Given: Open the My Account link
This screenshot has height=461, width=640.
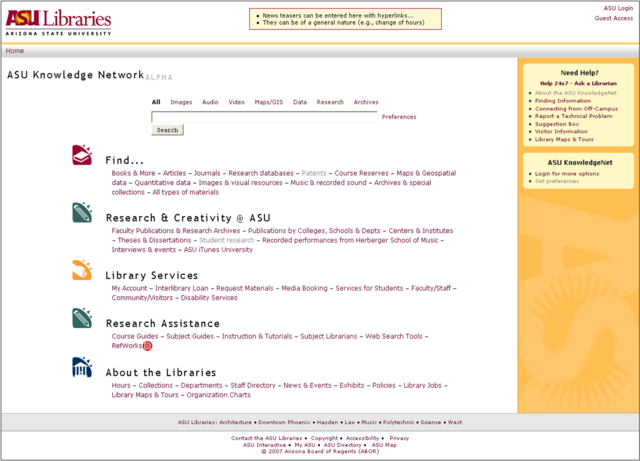Looking at the screenshot, I should click(129, 288).
